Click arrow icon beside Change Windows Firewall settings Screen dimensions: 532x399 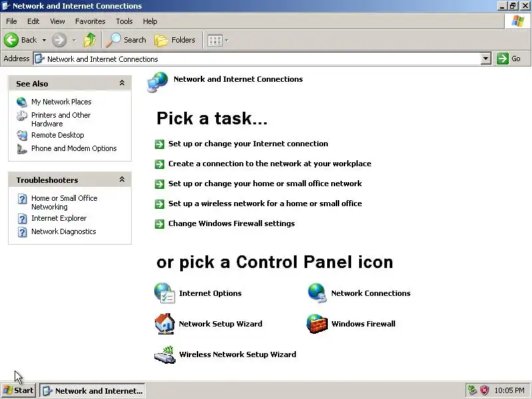(160, 224)
